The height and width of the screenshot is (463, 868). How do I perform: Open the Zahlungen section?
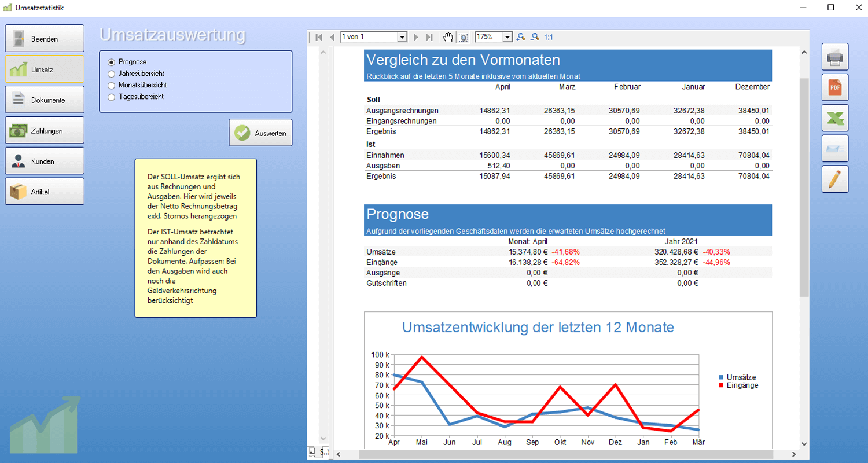tap(45, 130)
